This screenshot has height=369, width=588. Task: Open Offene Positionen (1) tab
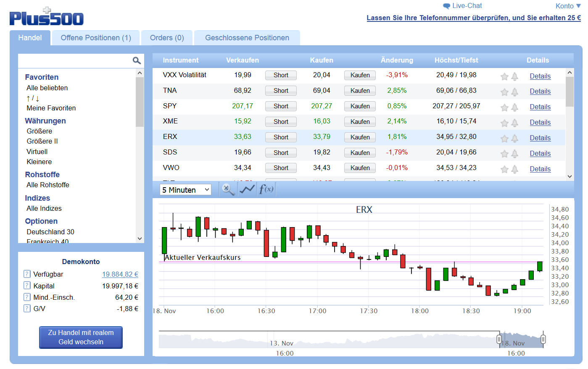click(96, 38)
